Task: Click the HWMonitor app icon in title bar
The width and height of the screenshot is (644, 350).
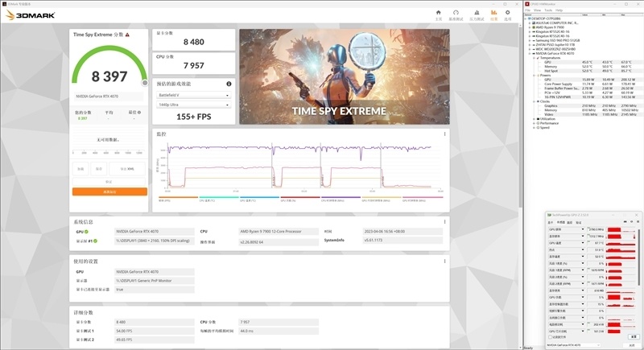Action: tap(527, 4)
